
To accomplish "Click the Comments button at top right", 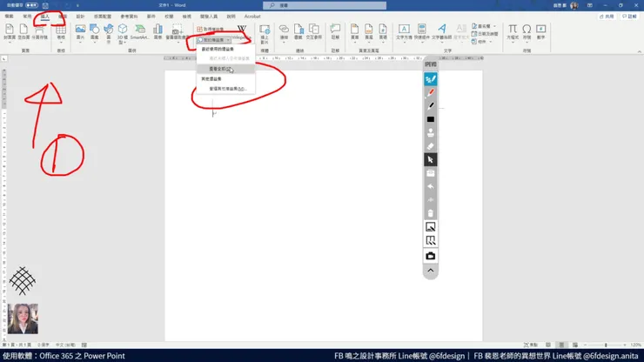I will click(629, 17).
